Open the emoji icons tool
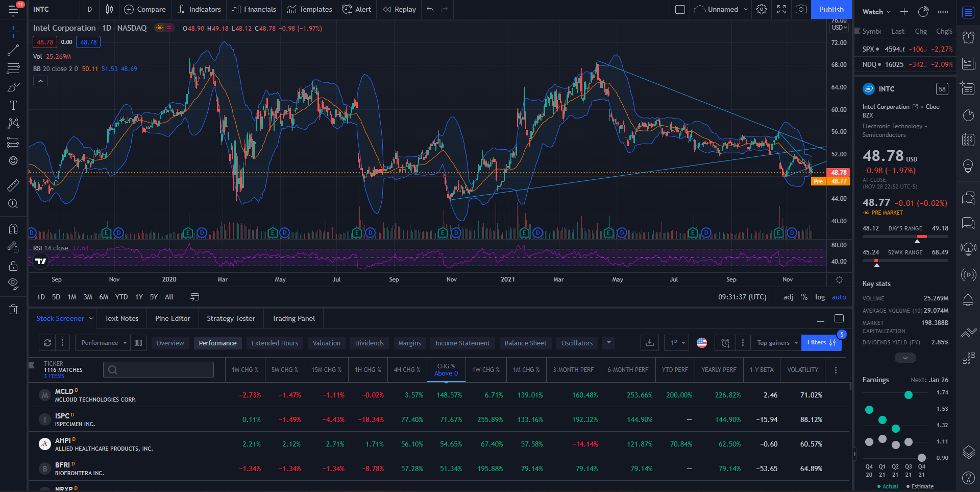 pos(13,160)
